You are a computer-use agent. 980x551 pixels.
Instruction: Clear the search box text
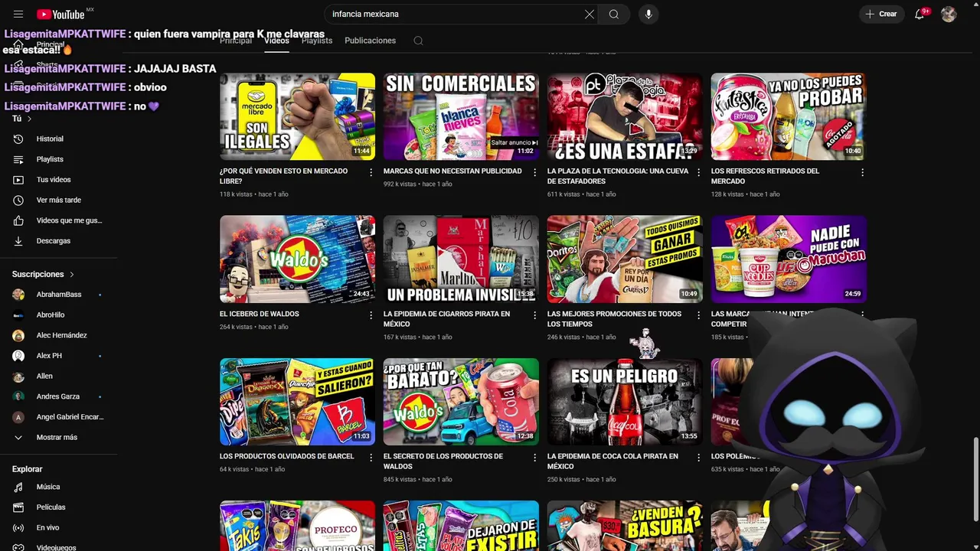[590, 14]
